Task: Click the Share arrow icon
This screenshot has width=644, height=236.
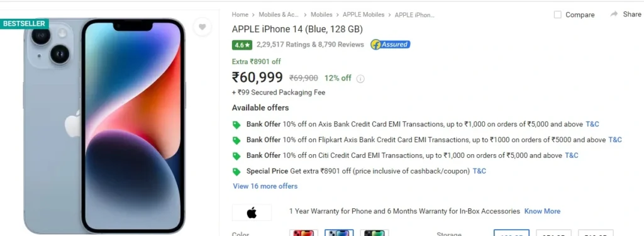Action: pyautogui.click(x=614, y=14)
